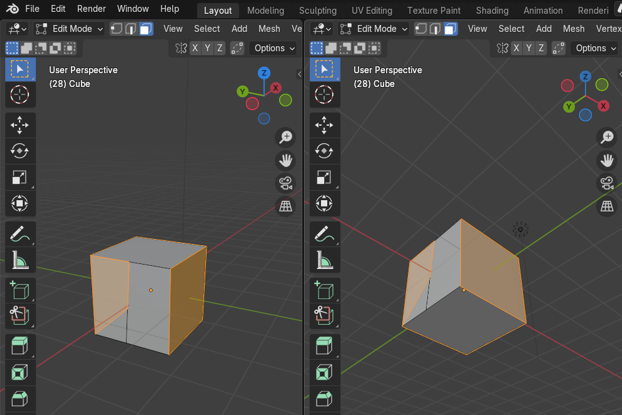Open the editor type dropdown in left viewport

click(x=17, y=29)
